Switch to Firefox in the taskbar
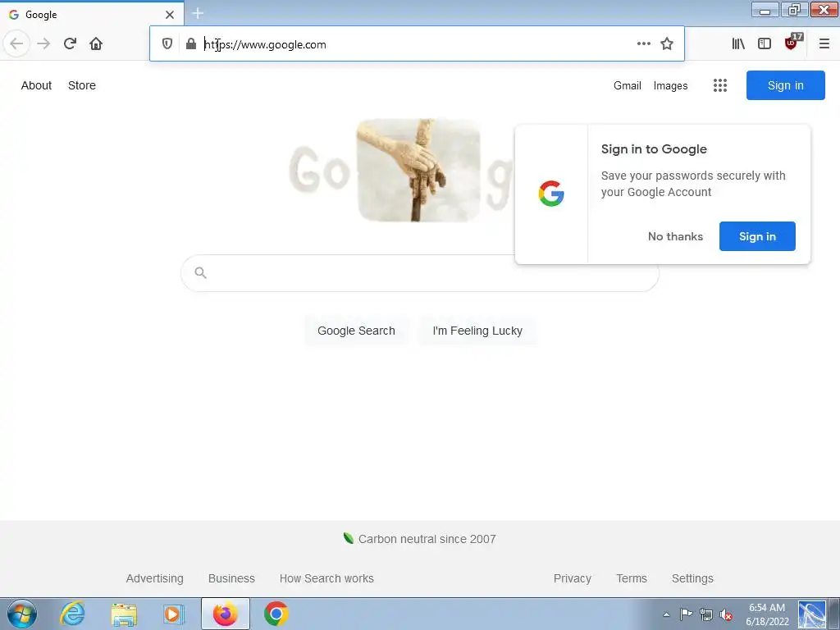Image resolution: width=840 pixels, height=630 pixels. [x=226, y=614]
